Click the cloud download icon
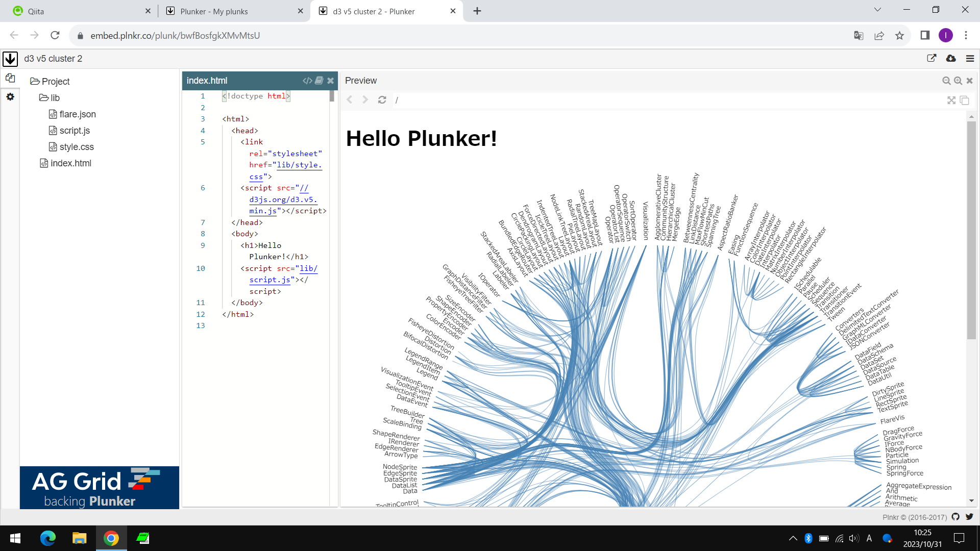This screenshot has width=980, height=551. [951, 59]
